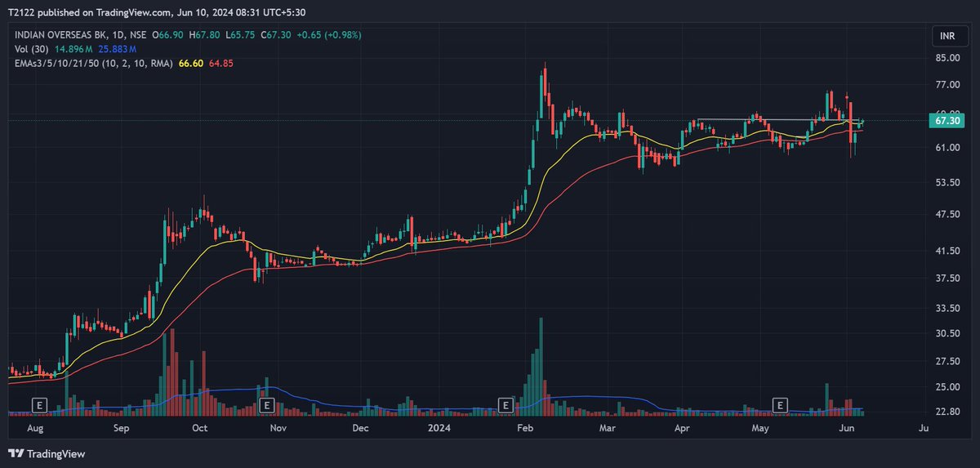Click the 27.50 price axis label

point(947,362)
